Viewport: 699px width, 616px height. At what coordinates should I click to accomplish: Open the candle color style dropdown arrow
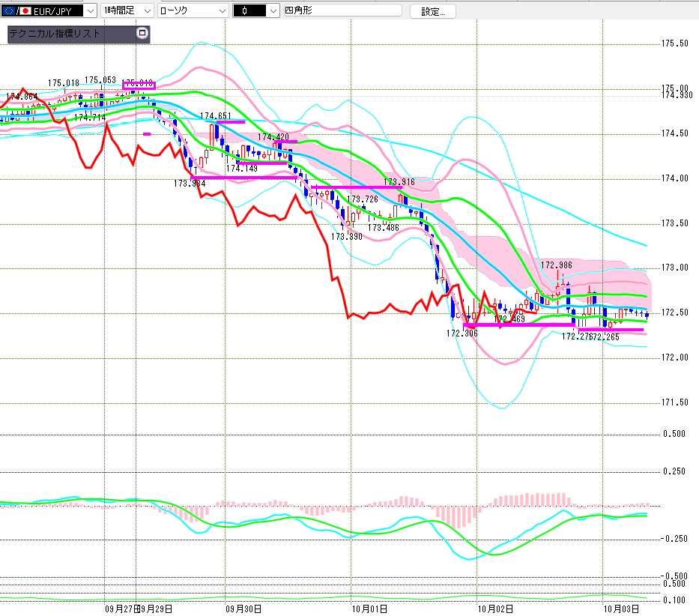pyautogui.click(x=274, y=11)
